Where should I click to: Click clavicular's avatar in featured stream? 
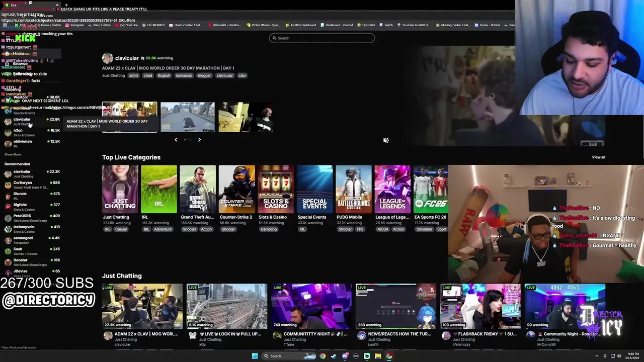(107, 58)
